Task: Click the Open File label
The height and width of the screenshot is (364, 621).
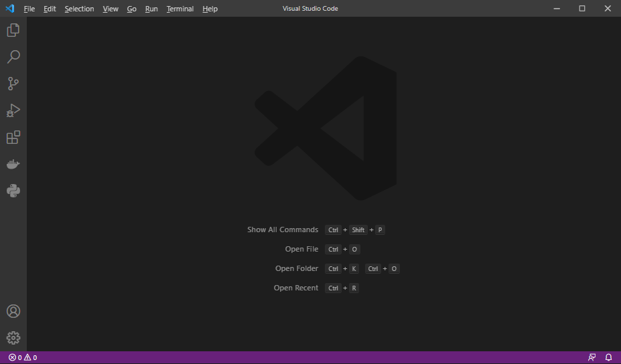Action: click(301, 250)
